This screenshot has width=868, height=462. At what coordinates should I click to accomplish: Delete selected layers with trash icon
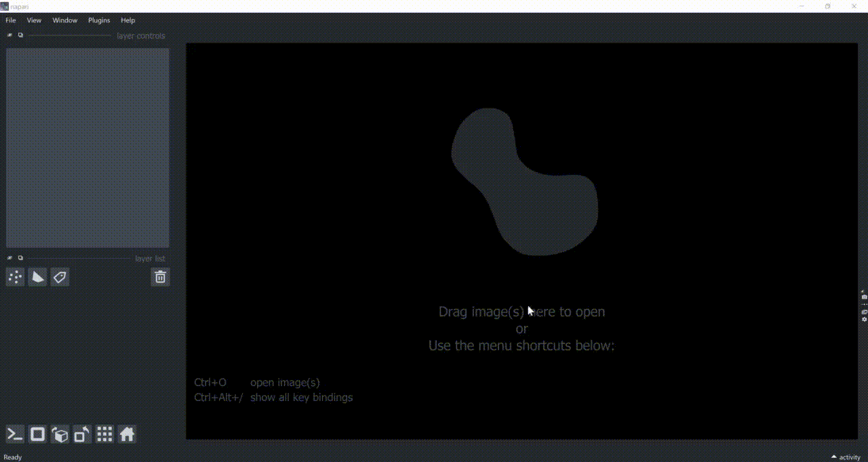(160, 277)
